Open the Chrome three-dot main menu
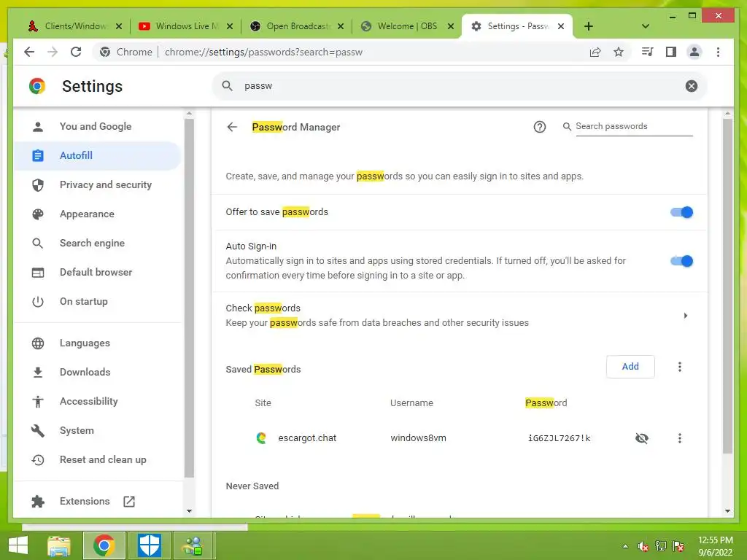The width and height of the screenshot is (747, 560). point(718,52)
